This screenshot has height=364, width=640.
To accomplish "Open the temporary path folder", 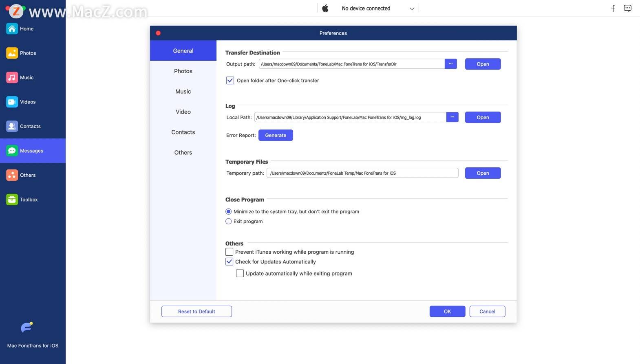I will 483,173.
